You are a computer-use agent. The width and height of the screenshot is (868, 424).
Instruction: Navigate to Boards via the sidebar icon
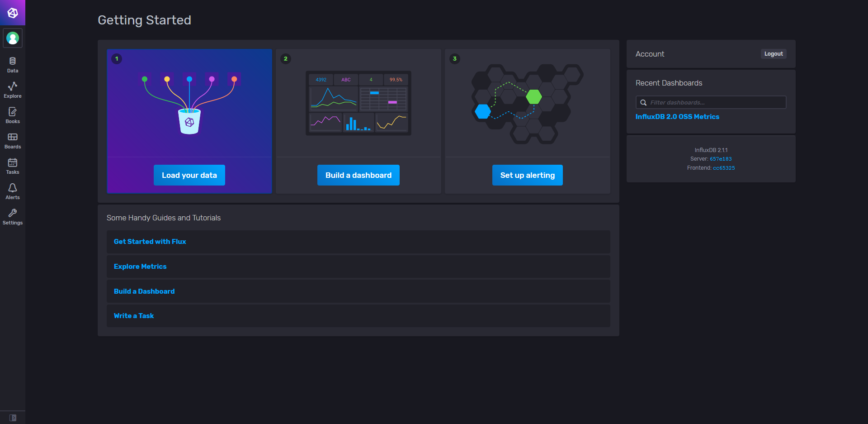point(12,140)
